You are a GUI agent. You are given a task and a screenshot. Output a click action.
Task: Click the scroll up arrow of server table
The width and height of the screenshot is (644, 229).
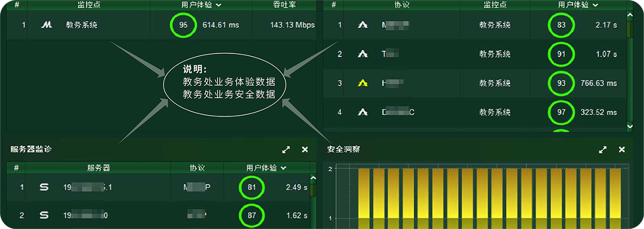coord(313,178)
